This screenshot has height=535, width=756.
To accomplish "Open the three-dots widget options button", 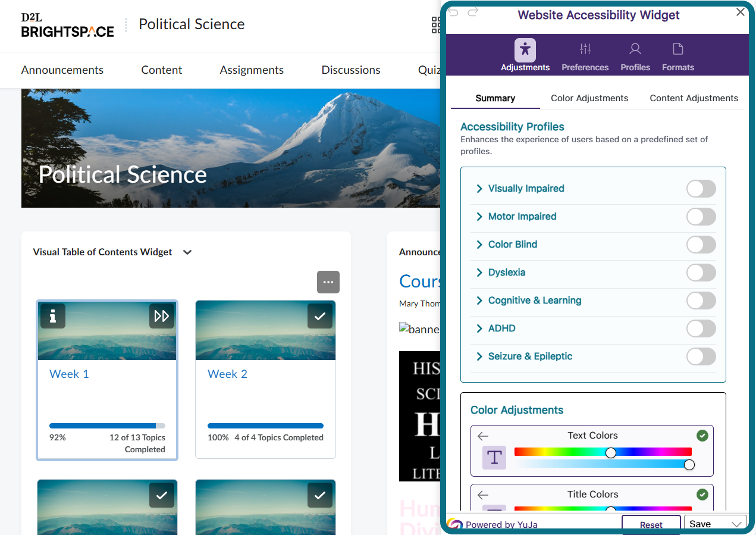I will [x=328, y=282].
